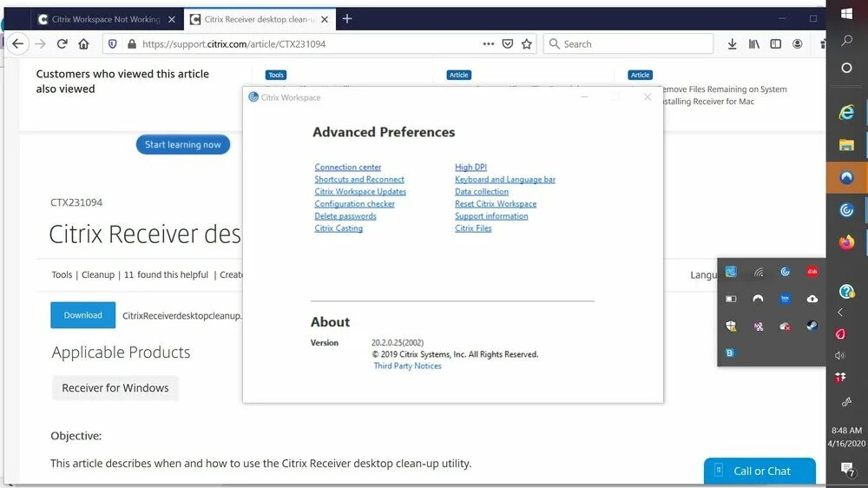The image size is (868, 488).
Task: Save page to Pocket icon
Action: pos(508,43)
